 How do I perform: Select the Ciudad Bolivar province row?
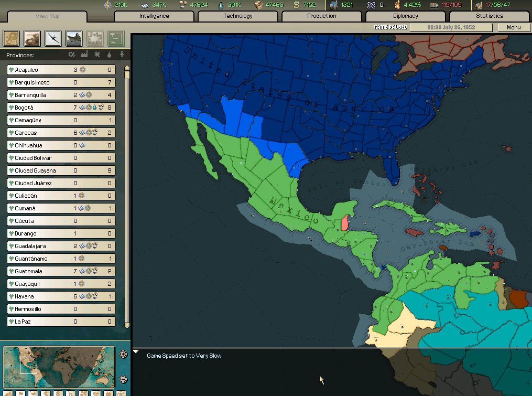click(61, 157)
